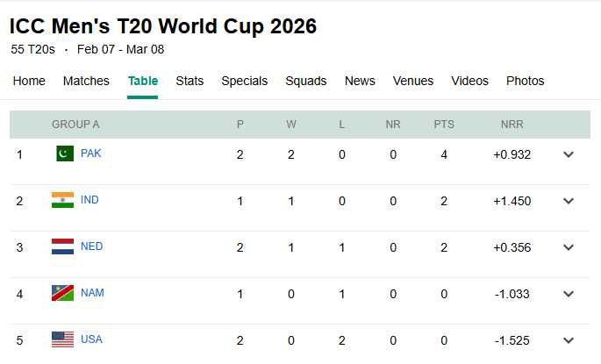Expand the IND row details chevron
Image resolution: width=601 pixels, height=364 pixels.
click(x=569, y=201)
